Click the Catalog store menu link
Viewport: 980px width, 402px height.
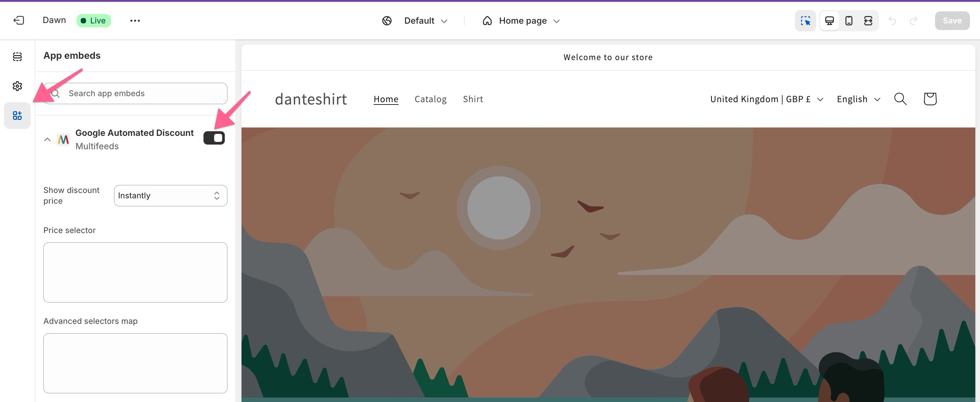tap(431, 99)
